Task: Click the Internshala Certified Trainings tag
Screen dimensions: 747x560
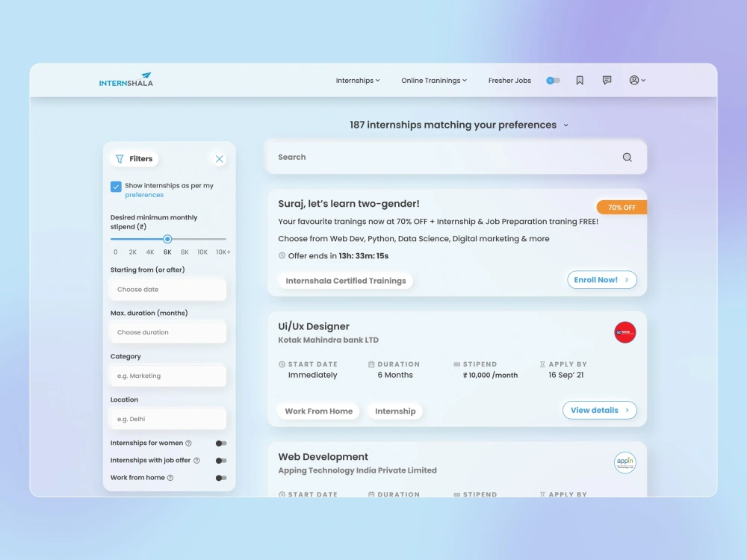Action: (345, 281)
